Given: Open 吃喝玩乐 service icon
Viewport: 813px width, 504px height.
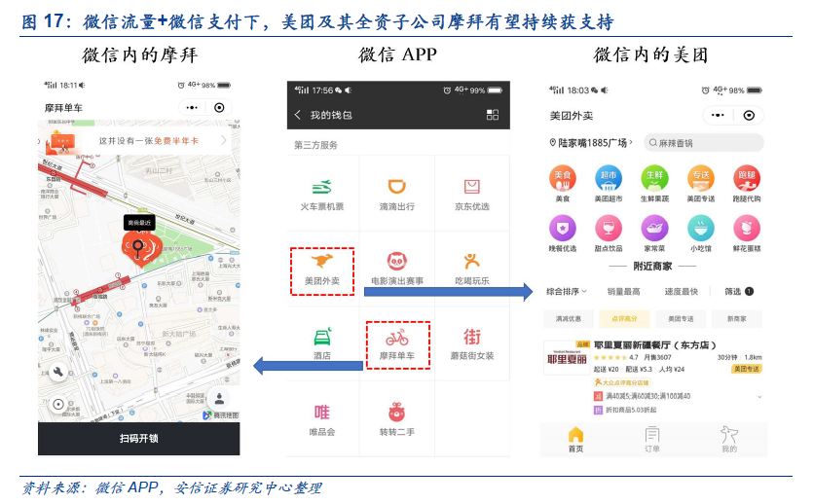Looking at the screenshot, I should pos(472,270).
